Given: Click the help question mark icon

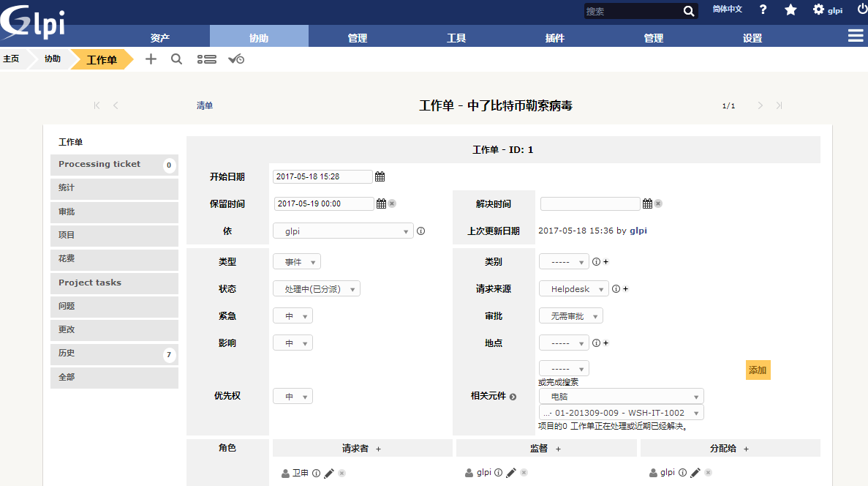Looking at the screenshot, I should [763, 10].
